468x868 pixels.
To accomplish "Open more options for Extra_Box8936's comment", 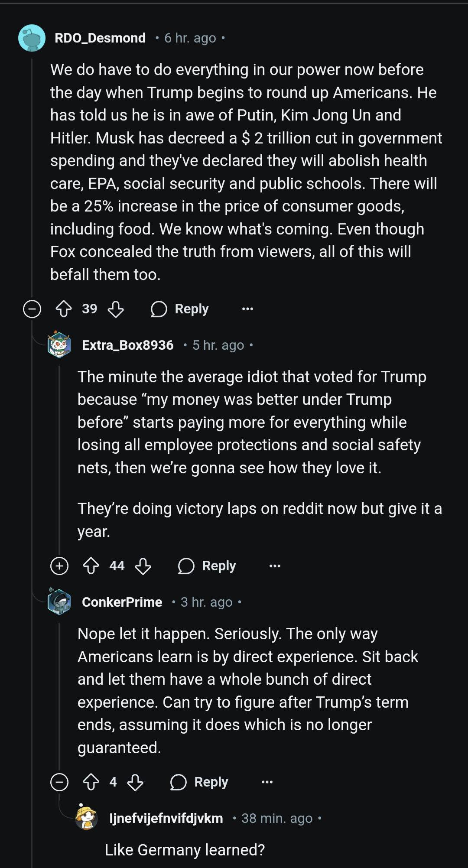I will click(275, 566).
